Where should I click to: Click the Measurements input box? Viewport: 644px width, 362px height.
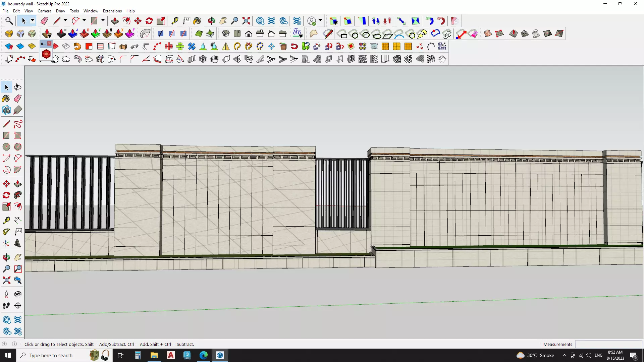tap(608, 344)
